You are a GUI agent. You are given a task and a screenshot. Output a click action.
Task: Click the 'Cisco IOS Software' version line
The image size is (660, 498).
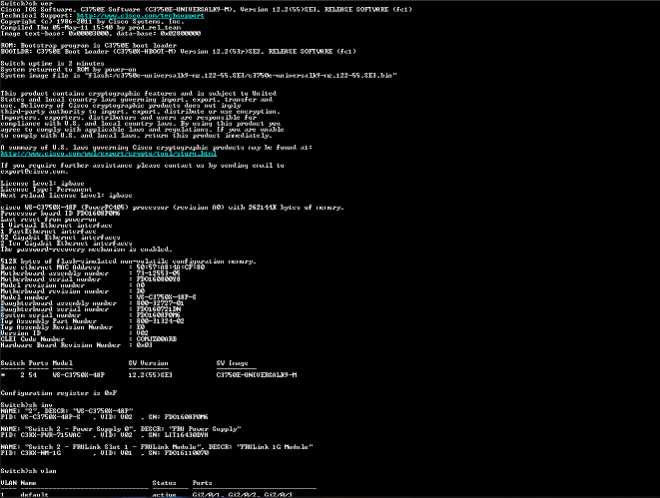click(207, 9)
